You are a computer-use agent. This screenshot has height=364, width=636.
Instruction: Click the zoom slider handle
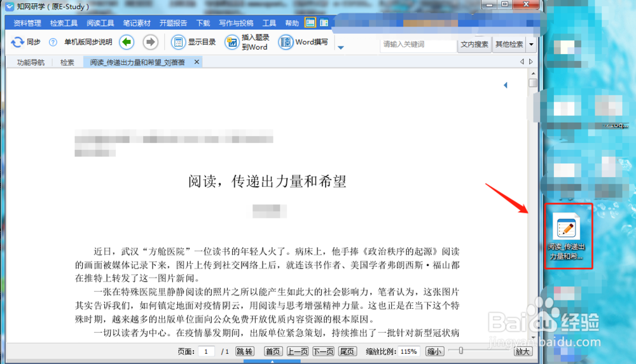[460, 351]
